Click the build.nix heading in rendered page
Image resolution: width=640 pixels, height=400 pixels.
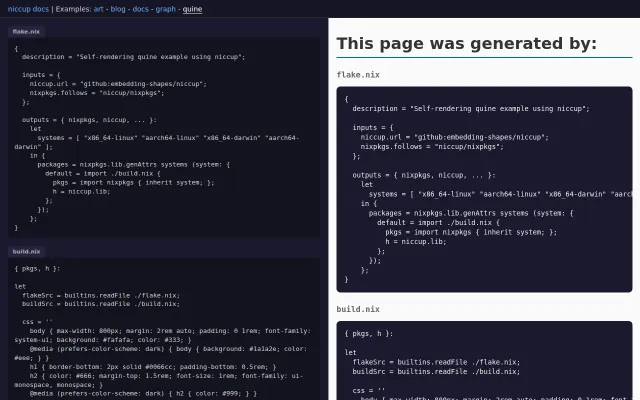pos(358,309)
